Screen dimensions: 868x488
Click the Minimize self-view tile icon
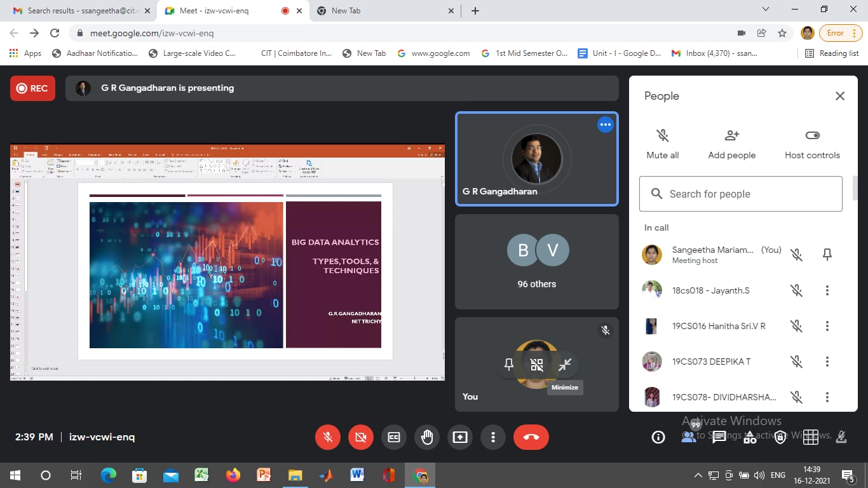click(x=565, y=365)
